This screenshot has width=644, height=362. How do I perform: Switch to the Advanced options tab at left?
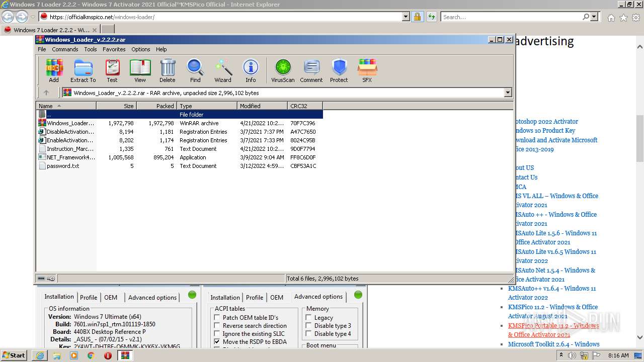coord(152,297)
